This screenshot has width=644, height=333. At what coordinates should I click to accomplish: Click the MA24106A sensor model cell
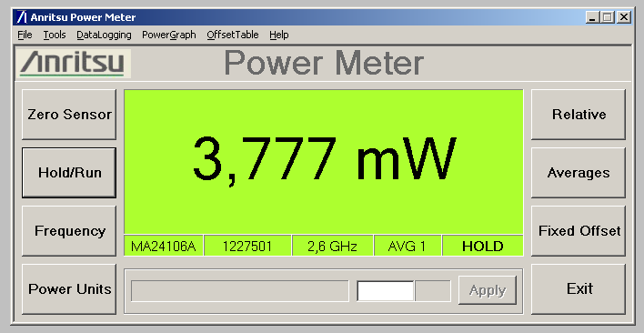pyautogui.click(x=164, y=247)
